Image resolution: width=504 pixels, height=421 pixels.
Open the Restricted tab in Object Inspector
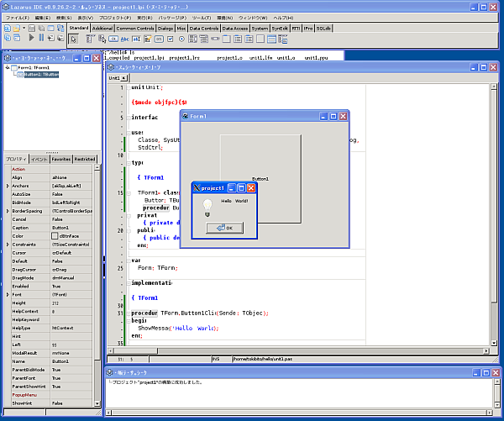coord(85,159)
